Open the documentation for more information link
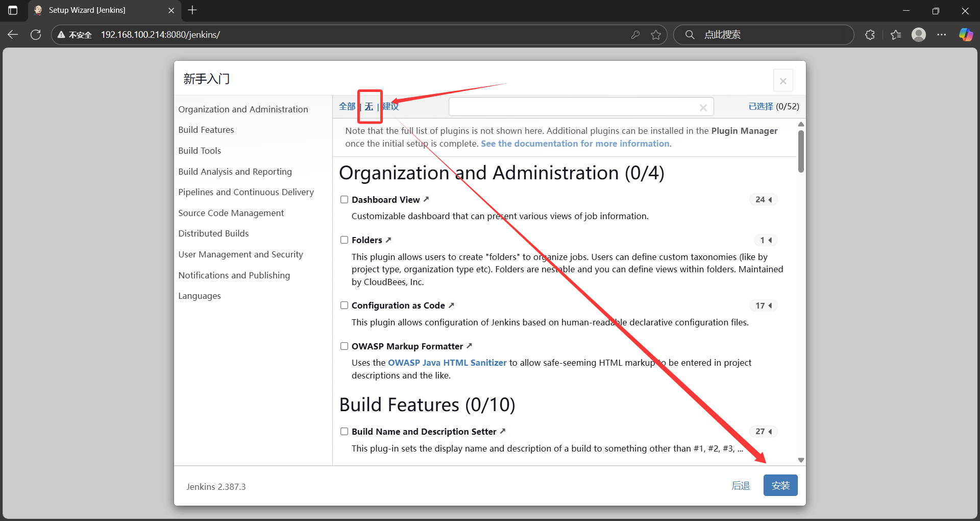The width and height of the screenshot is (980, 521). pos(575,144)
